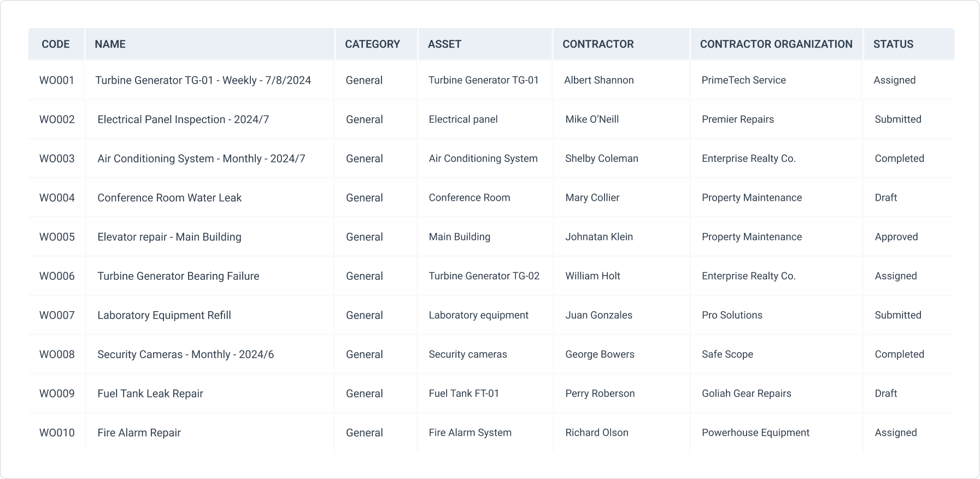
Task: Select WO006 code cell
Action: (57, 276)
